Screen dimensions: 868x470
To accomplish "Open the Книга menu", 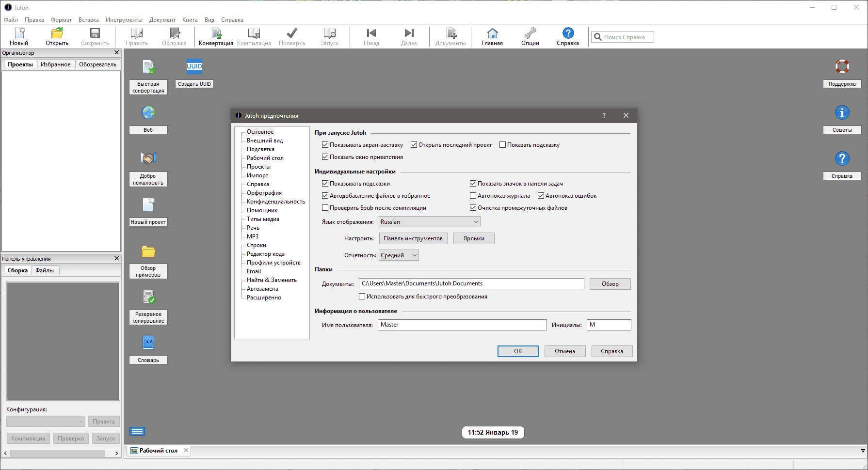I will (190, 20).
